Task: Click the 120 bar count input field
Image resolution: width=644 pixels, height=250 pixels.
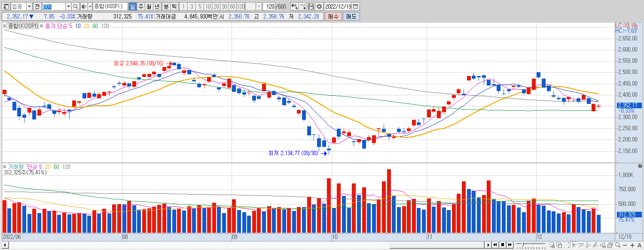Action: [x=269, y=6]
